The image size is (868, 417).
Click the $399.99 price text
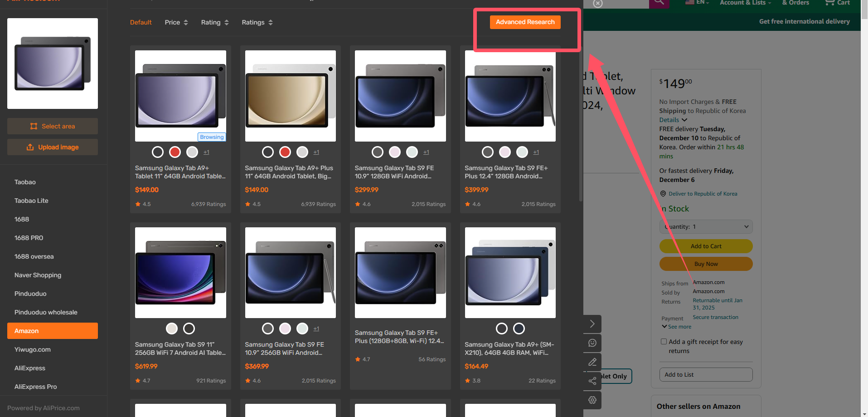[476, 190]
